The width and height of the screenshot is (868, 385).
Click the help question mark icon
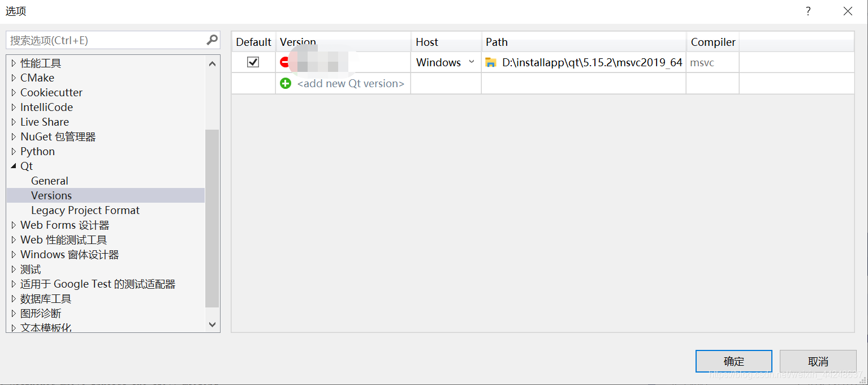pos(807,11)
